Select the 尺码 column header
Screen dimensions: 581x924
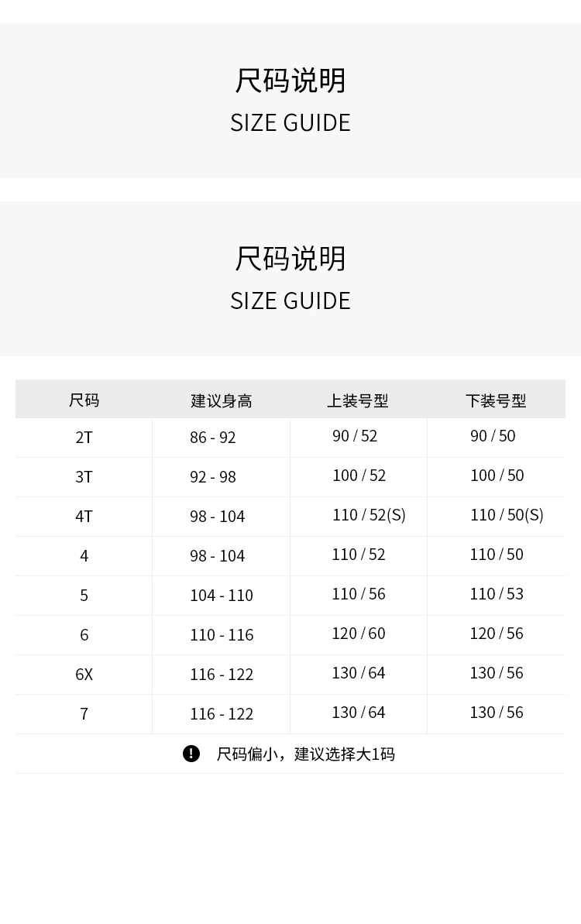pyautogui.click(x=84, y=400)
